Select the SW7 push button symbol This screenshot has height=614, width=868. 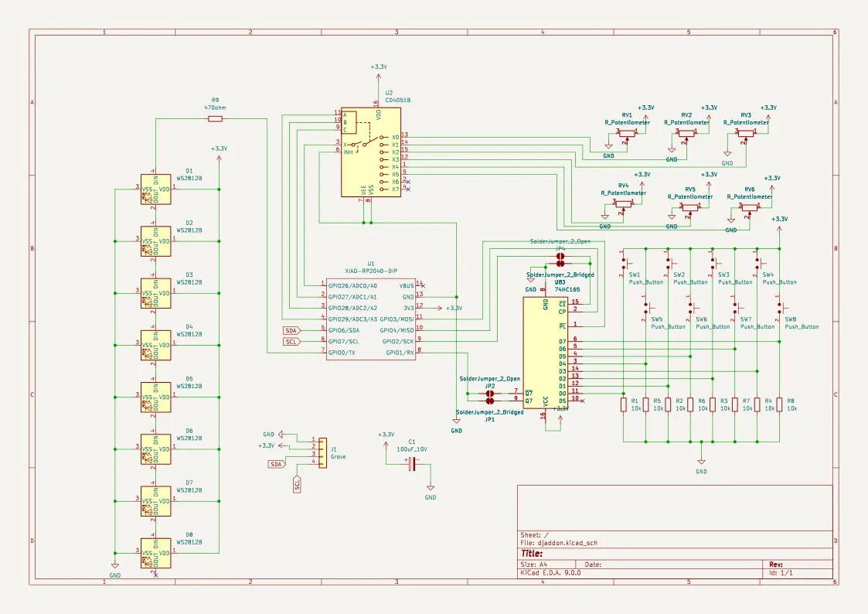737,308
